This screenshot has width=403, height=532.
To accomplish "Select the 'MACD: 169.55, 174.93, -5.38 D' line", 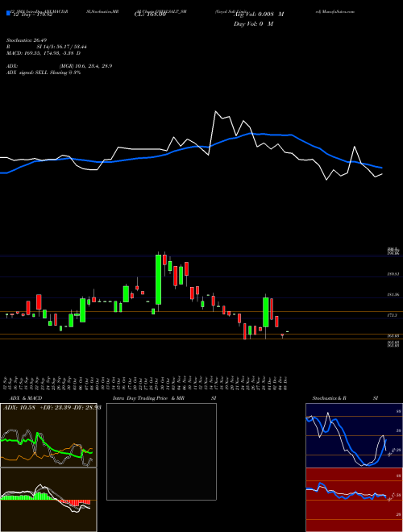I will point(44,53).
